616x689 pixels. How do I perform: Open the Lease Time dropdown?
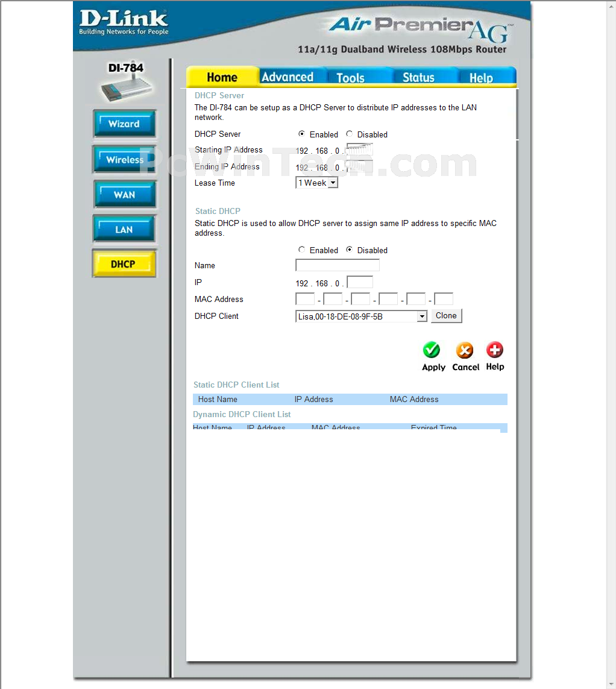(317, 183)
